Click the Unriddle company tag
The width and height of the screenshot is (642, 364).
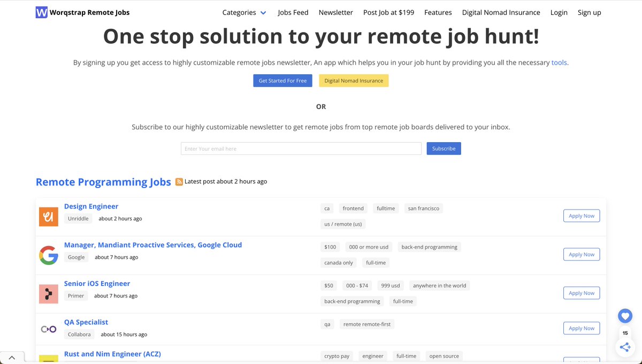[x=78, y=219]
